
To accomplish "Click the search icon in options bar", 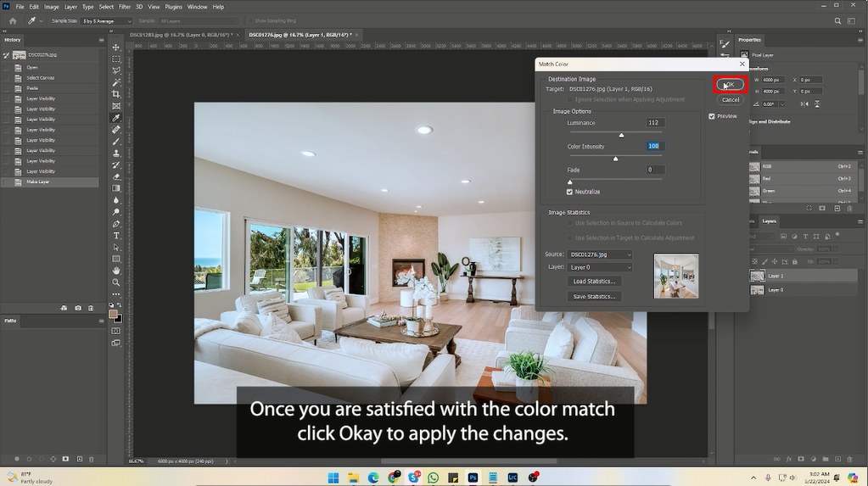I will pyautogui.click(x=837, y=21).
